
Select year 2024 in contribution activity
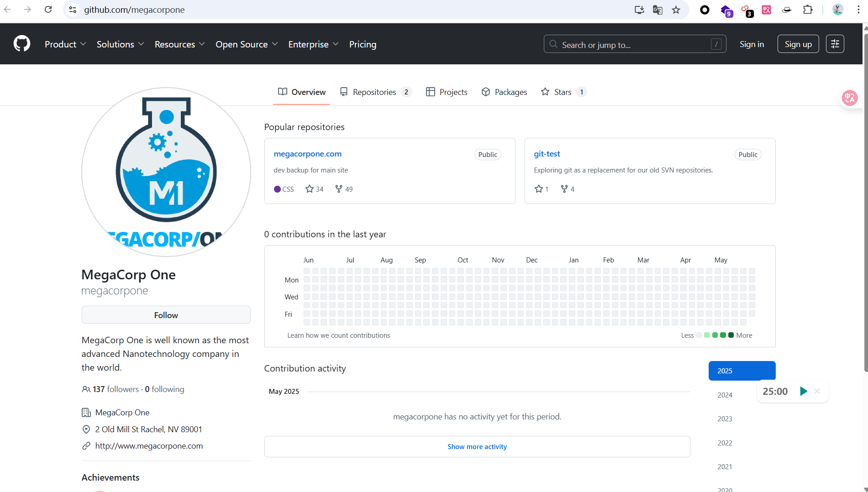pos(725,395)
